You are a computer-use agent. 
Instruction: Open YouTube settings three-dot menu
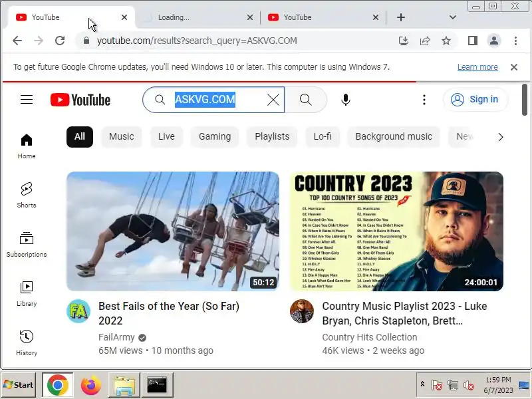pyautogui.click(x=424, y=100)
